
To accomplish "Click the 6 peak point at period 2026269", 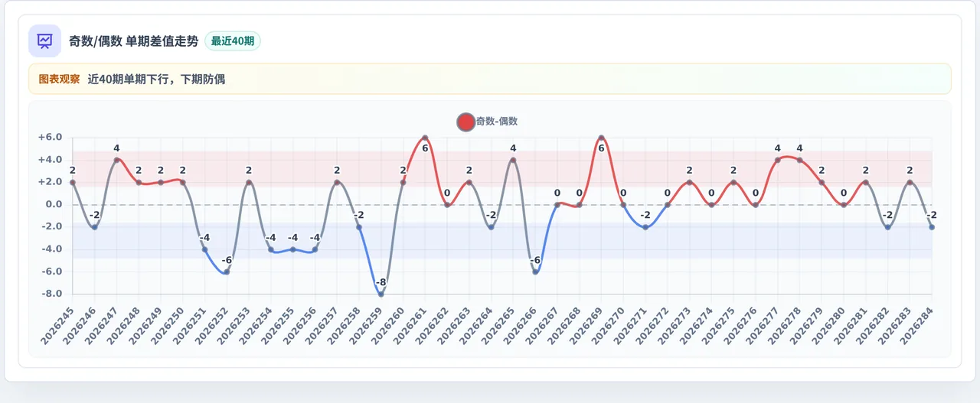I will pos(601,138).
